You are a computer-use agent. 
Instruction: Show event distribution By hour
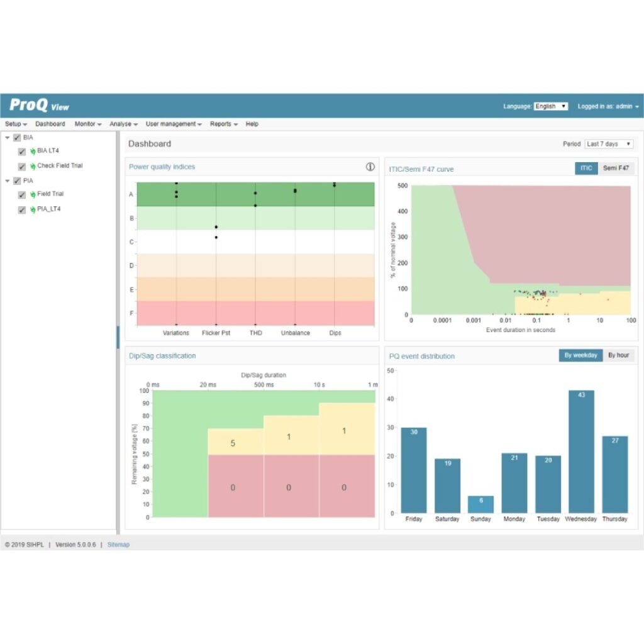618,355
